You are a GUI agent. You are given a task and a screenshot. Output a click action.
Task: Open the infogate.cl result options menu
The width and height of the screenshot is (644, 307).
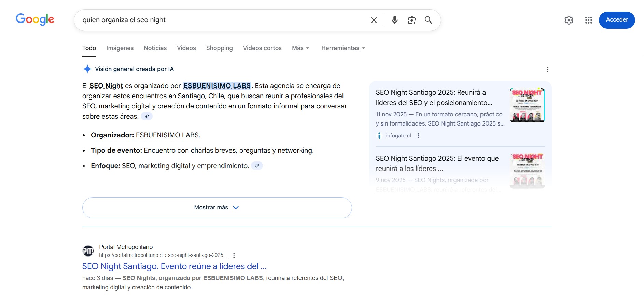coord(418,136)
